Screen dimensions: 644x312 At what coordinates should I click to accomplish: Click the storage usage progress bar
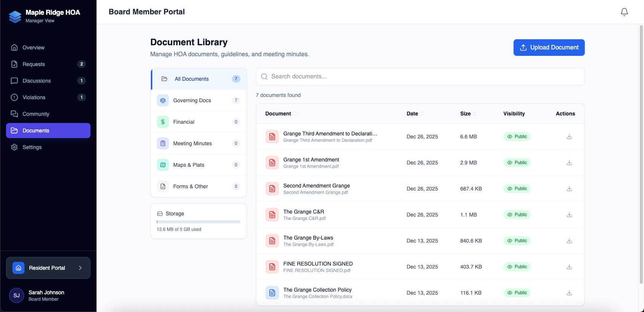(x=199, y=222)
